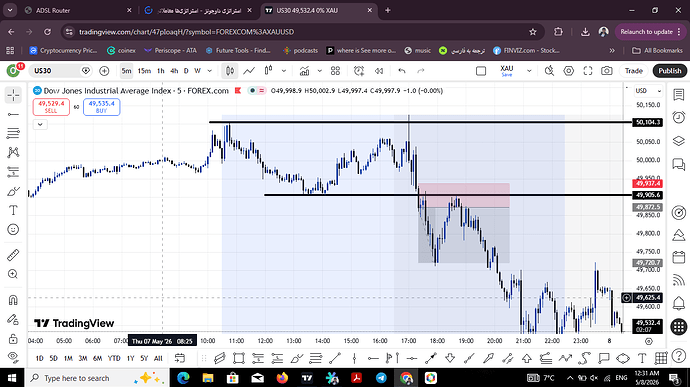
Task: Select the trend line tool in left toolbar
Action: point(13,114)
